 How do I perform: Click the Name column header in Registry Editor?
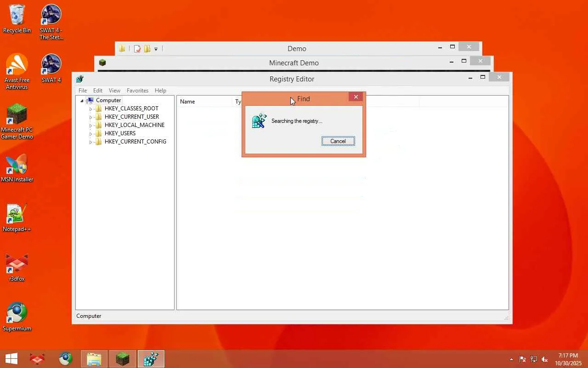coord(205,101)
